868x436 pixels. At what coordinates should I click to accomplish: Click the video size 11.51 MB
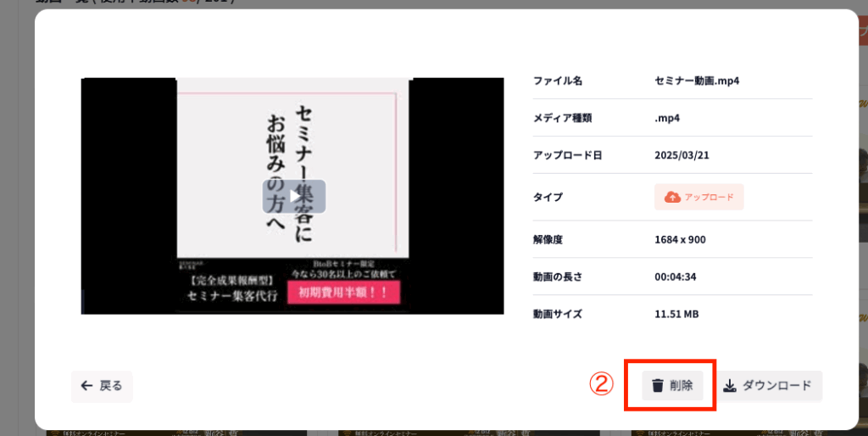(x=676, y=314)
